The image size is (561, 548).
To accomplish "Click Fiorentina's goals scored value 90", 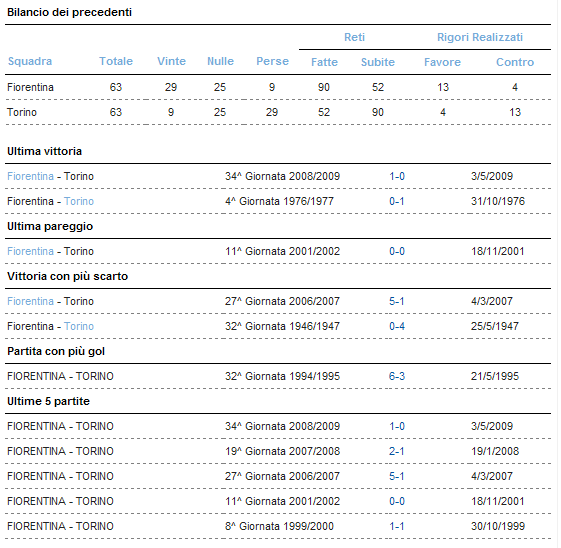I will click(324, 87).
